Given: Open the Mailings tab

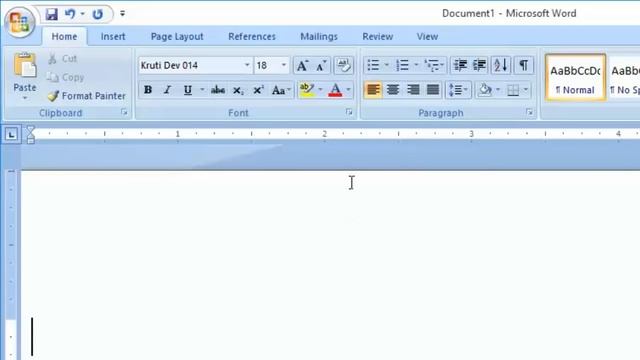Looking at the screenshot, I should (319, 36).
